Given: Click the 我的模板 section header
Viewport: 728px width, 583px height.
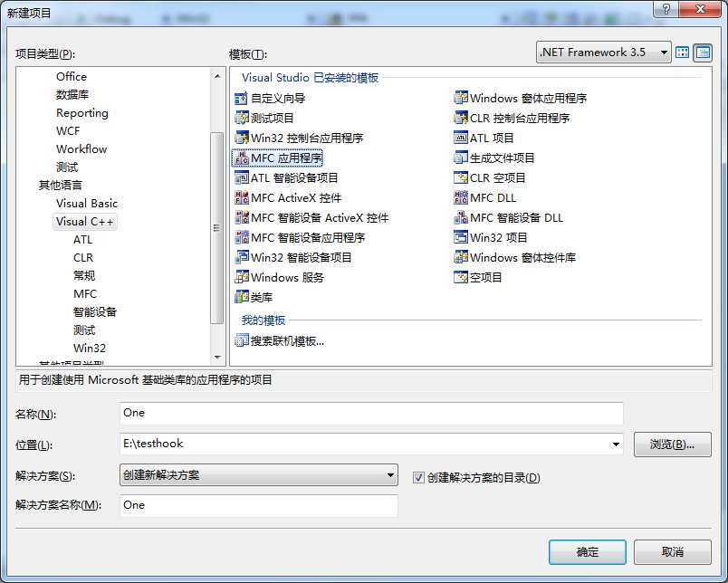Looking at the screenshot, I should pyautogui.click(x=263, y=320).
